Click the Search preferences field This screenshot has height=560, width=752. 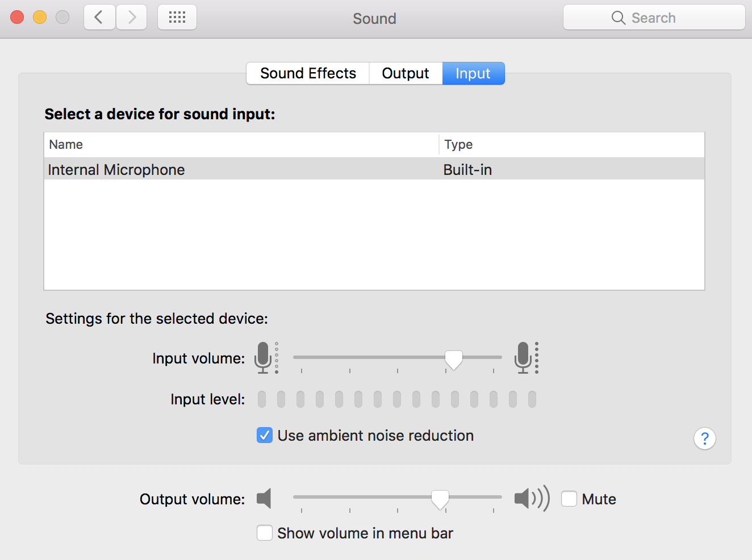654,18
